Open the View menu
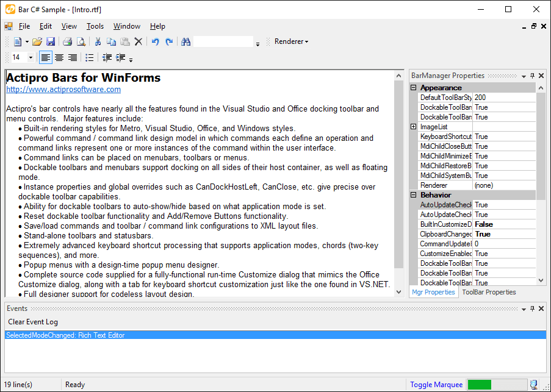551x392 pixels. pos(69,26)
